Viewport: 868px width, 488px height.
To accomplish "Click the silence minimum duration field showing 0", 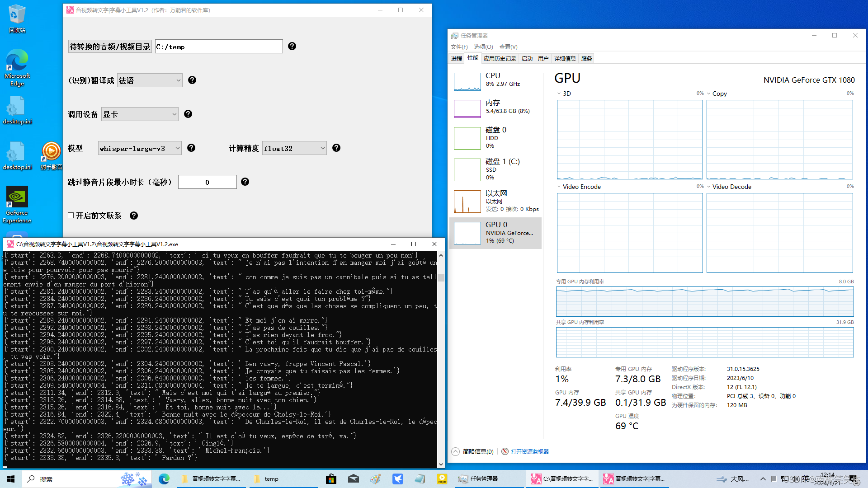I will [208, 182].
